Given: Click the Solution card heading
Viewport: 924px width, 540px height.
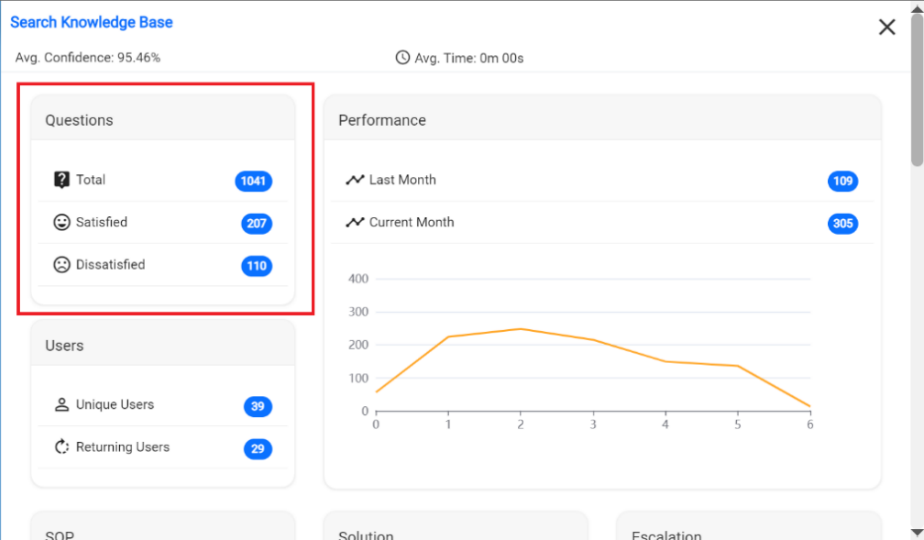Looking at the screenshot, I should coord(365,535).
